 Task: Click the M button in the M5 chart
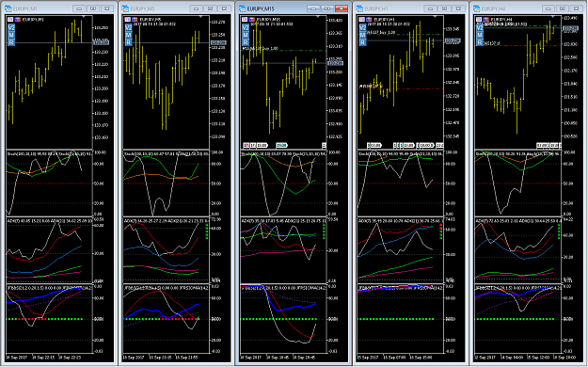[x=128, y=35]
